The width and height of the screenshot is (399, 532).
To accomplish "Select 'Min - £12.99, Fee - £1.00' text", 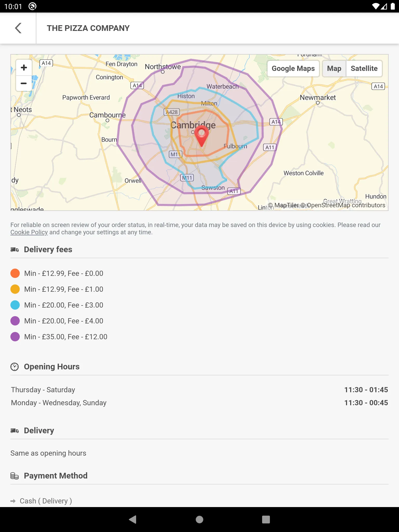I will 64,289.
